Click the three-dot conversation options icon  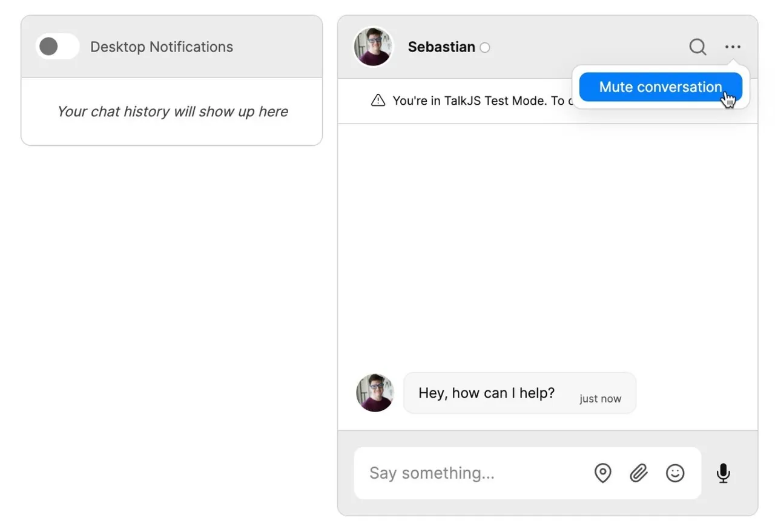pos(733,47)
